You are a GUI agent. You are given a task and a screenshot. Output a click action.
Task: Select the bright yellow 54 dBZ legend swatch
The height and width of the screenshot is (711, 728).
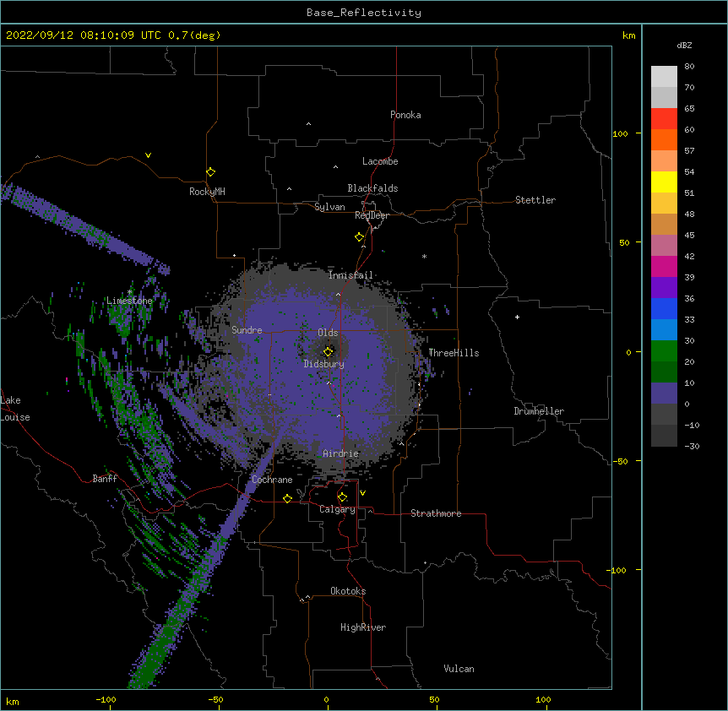664,182
